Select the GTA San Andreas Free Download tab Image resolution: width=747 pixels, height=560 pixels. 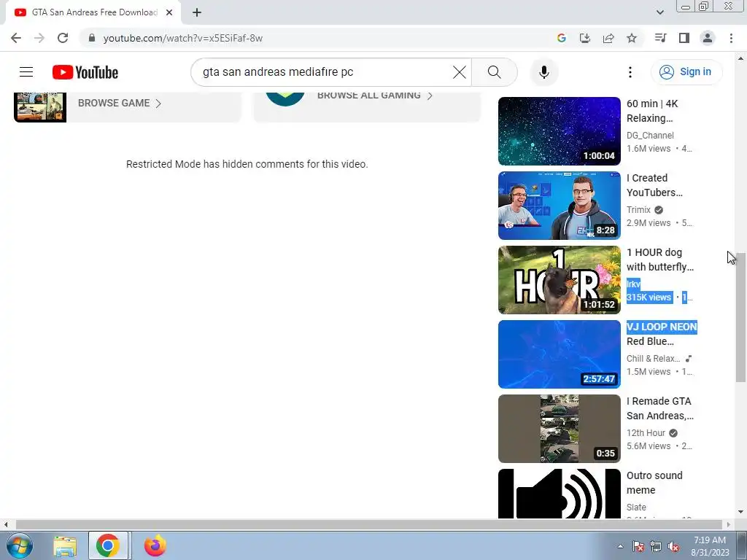click(x=93, y=12)
